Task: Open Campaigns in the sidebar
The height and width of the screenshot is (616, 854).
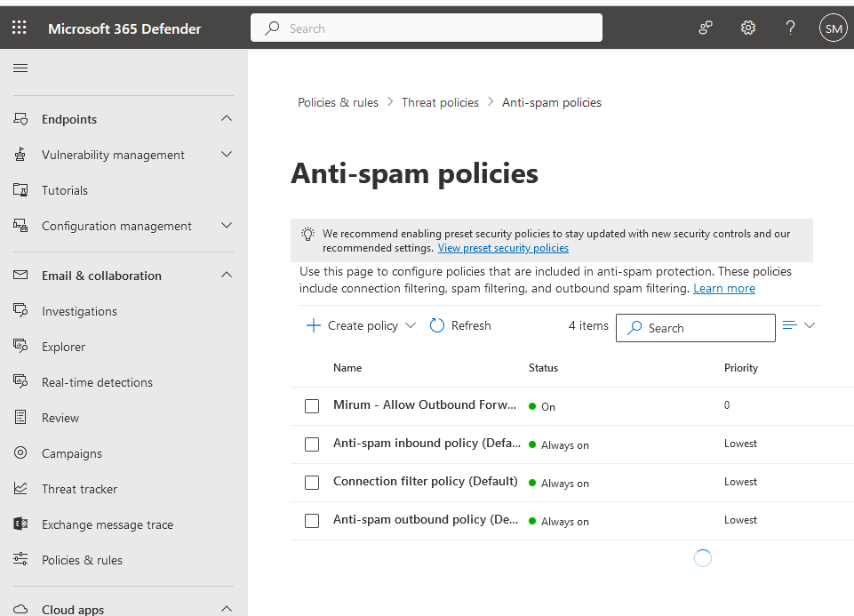Action: point(72,453)
